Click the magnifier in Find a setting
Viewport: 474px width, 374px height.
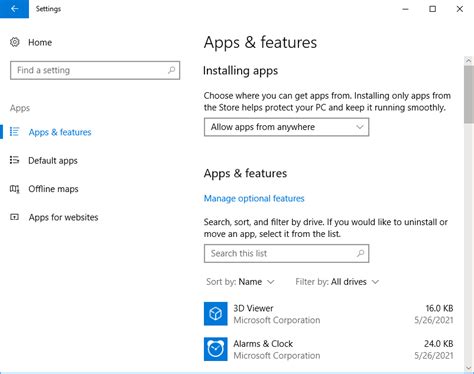coord(171,70)
